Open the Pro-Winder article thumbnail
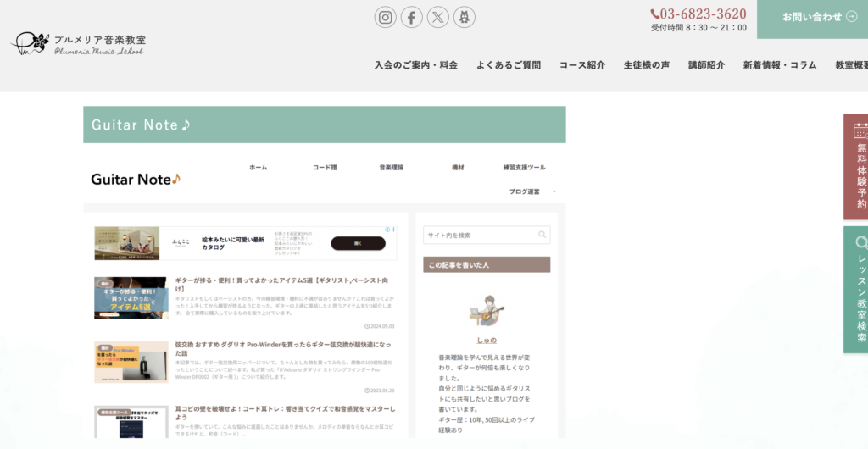 pyautogui.click(x=131, y=363)
